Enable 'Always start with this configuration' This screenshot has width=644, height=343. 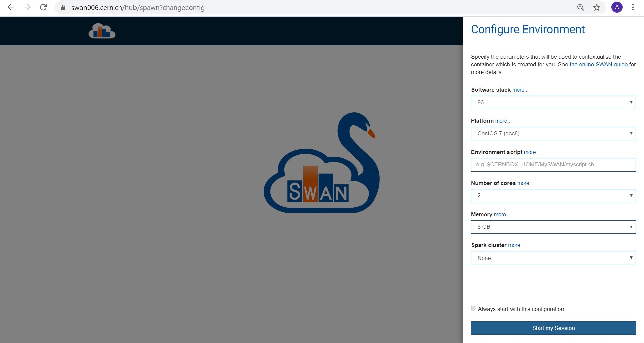473,308
